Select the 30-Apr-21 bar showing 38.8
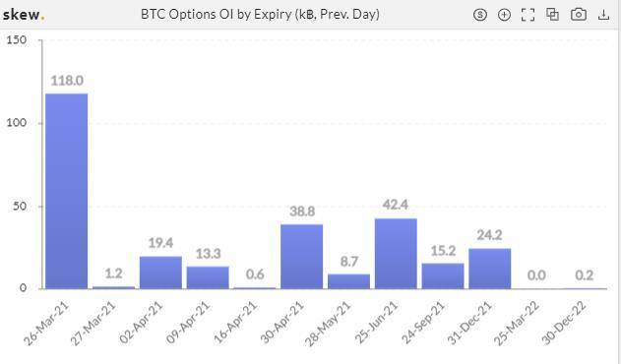This screenshot has width=621, height=364. (x=302, y=257)
